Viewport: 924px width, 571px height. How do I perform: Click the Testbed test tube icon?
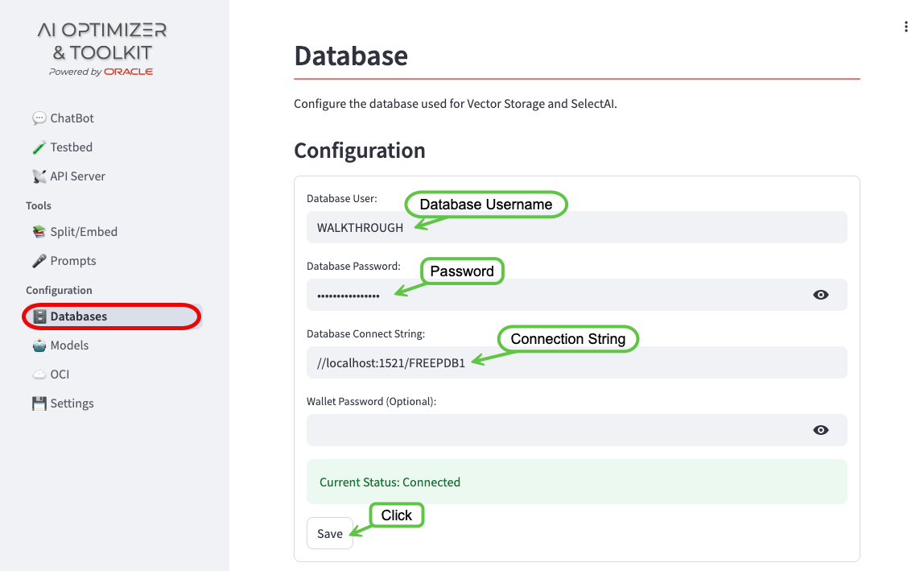tap(39, 147)
